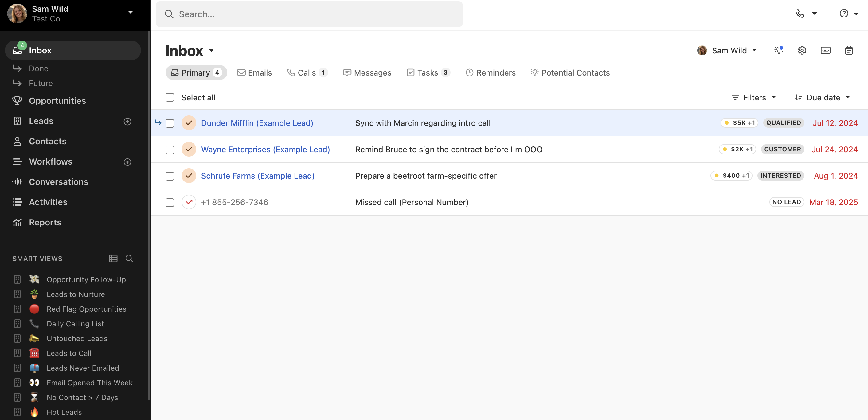Mark Wayne Enterprises task as done
Screen dimensions: 868x420
(x=189, y=149)
